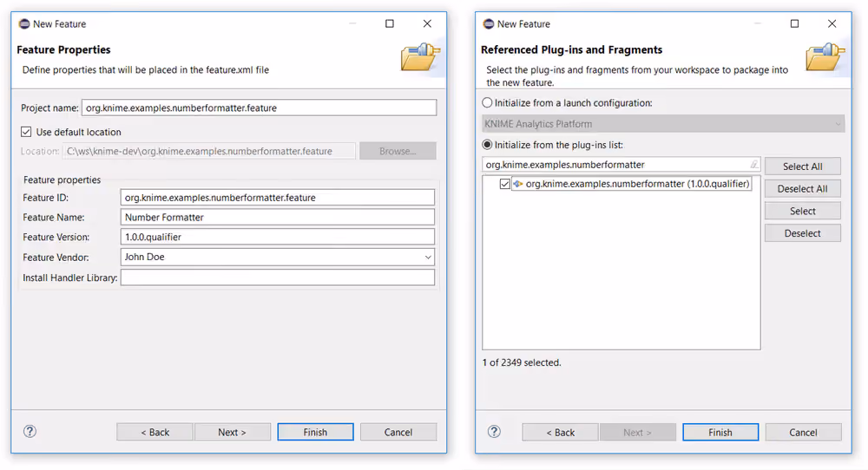Screen dimensions: 868x470
Task: Click Deselect All button
Action: click(803, 188)
